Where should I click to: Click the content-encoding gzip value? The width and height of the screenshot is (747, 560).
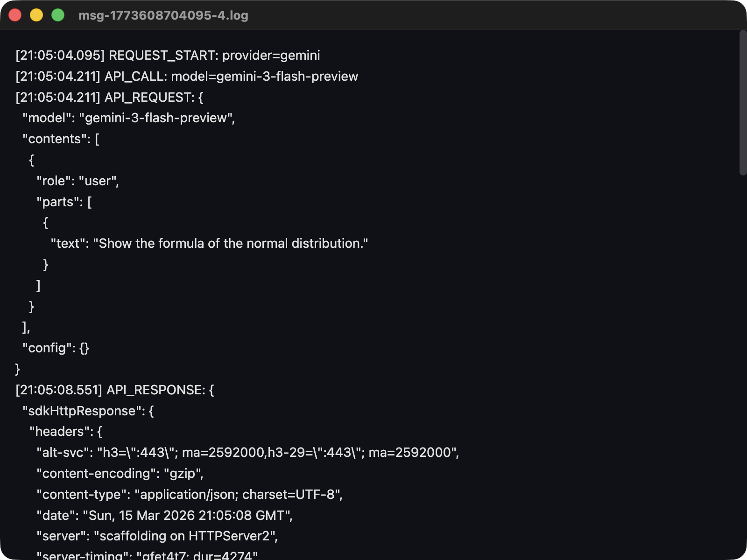(x=182, y=473)
